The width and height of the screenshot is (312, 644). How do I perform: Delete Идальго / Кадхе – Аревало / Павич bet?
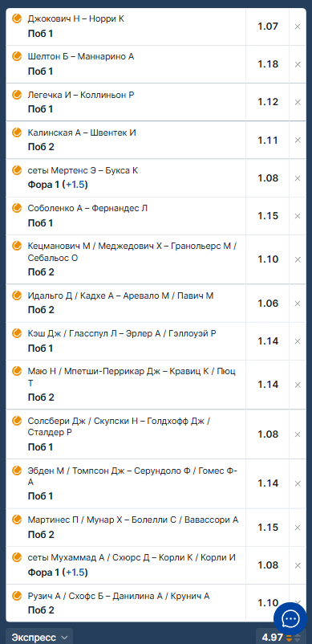coord(298,304)
